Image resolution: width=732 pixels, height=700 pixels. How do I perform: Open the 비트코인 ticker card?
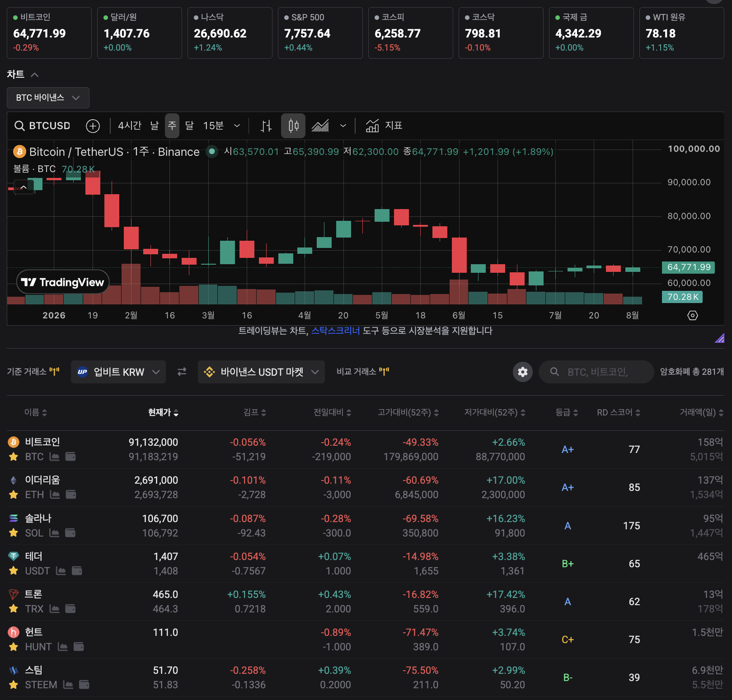point(49,33)
